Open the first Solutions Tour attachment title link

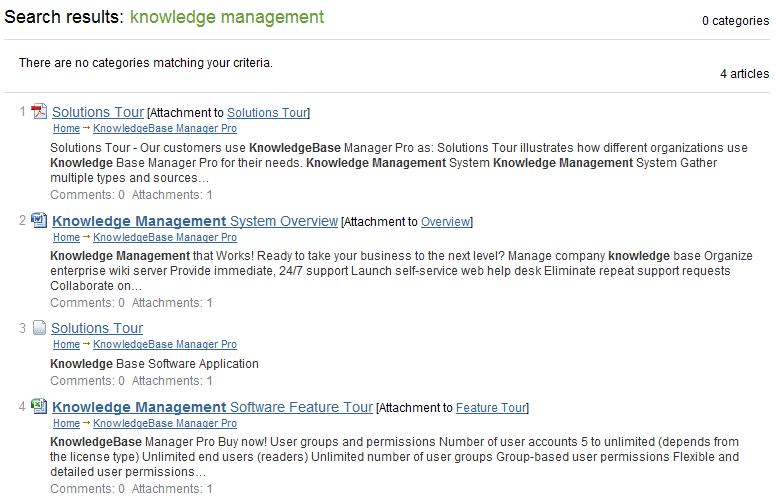(98, 112)
